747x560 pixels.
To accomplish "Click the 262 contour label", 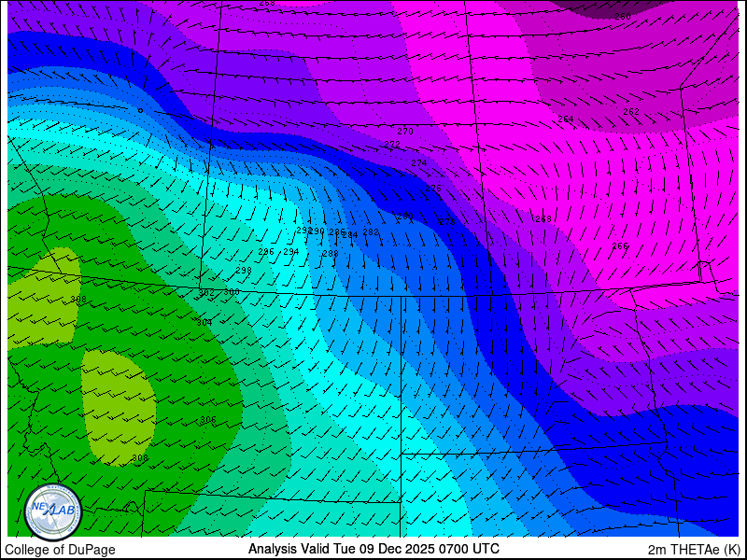I will tap(631, 112).
